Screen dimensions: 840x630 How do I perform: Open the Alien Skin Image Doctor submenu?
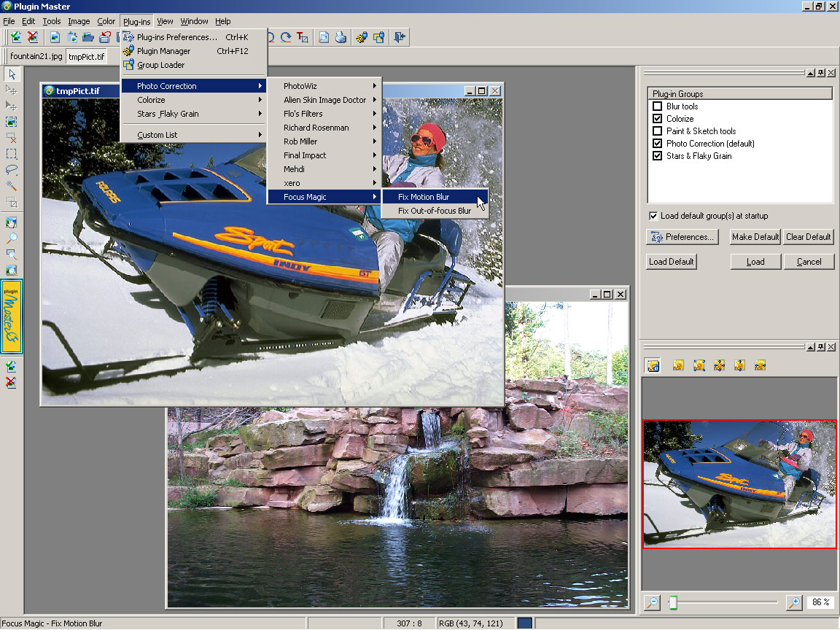324,100
